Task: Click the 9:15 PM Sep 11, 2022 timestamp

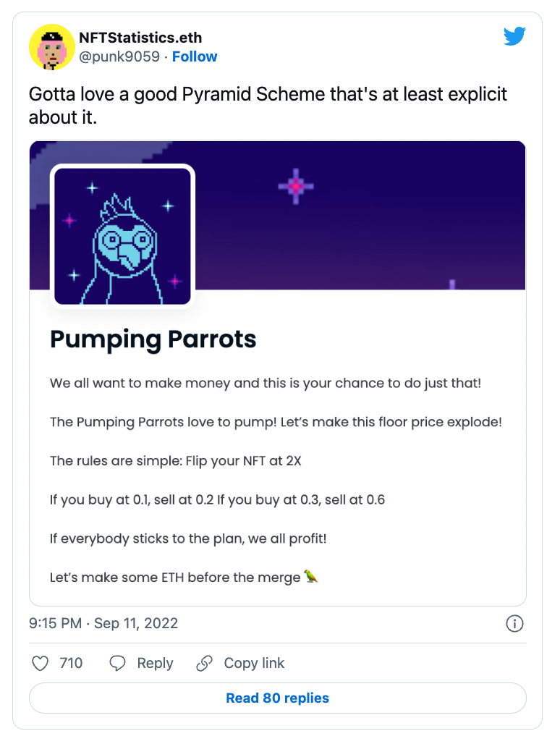Action: coord(103,623)
